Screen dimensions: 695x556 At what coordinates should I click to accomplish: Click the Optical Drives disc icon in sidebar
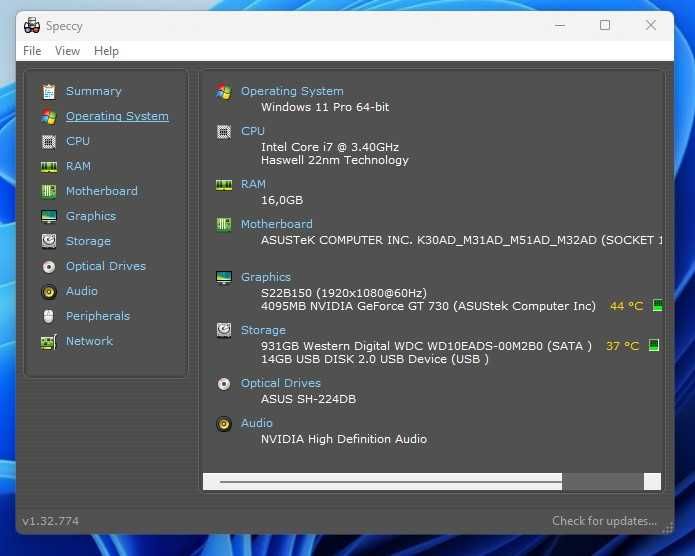point(49,266)
